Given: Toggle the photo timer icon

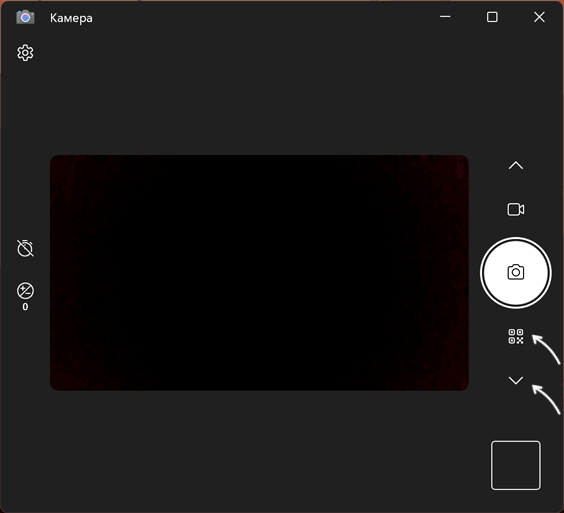Looking at the screenshot, I should [x=25, y=248].
